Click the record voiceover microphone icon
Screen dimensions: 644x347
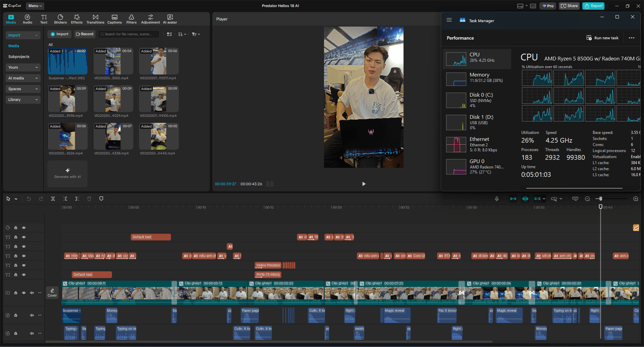[497, 199]
